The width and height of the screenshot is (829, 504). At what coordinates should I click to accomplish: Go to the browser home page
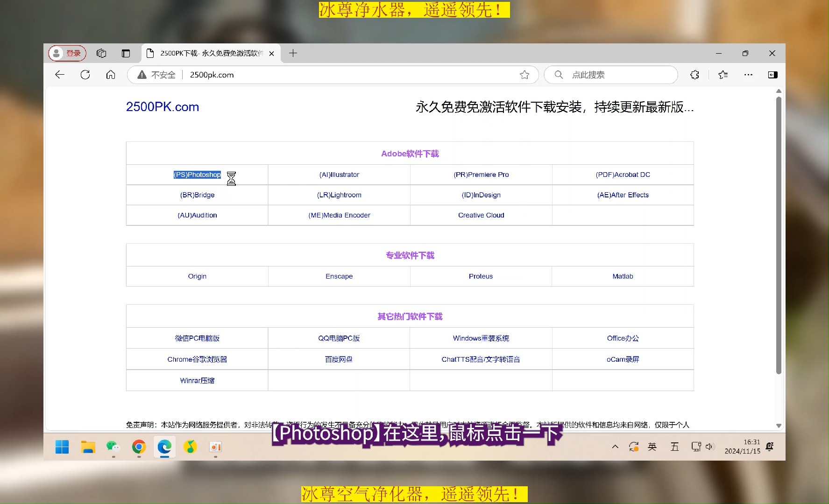(111, 75)
